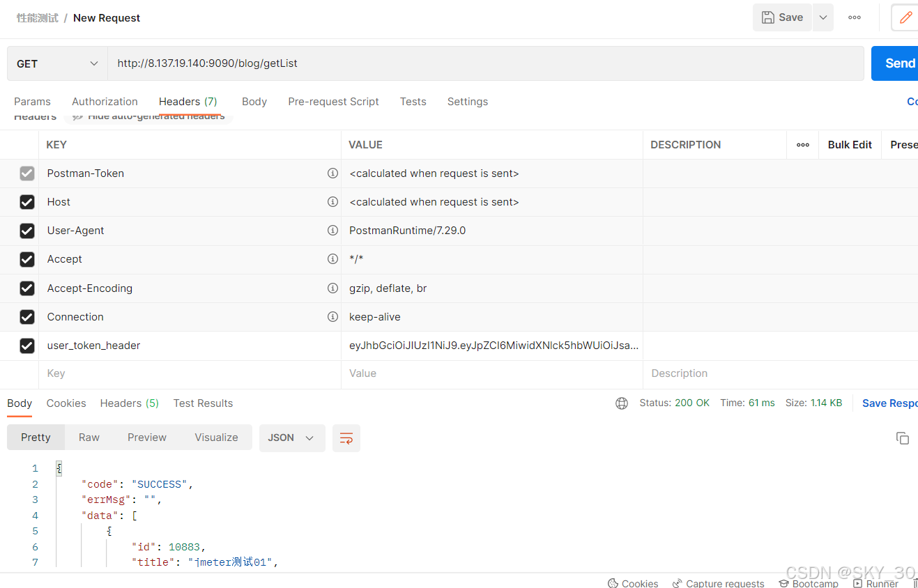This screenshot has height=588, width=918.
Task: Uncheck the Connection header checkbox
Action: pos(27,317)
